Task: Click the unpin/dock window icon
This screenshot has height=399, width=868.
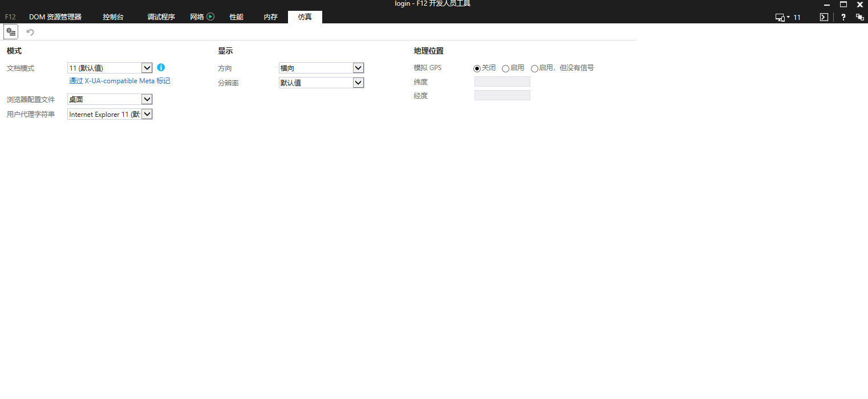Action: [860, 17]
